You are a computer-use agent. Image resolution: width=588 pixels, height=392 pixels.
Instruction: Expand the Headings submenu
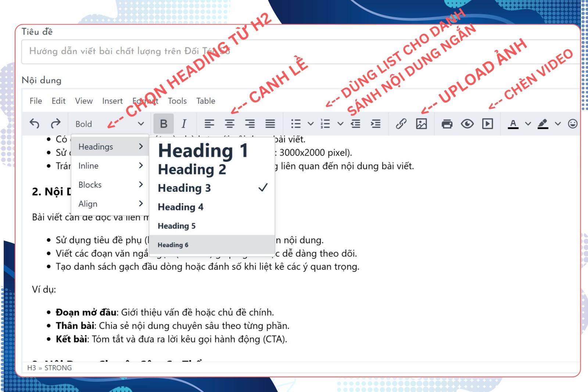coord(110,147)
